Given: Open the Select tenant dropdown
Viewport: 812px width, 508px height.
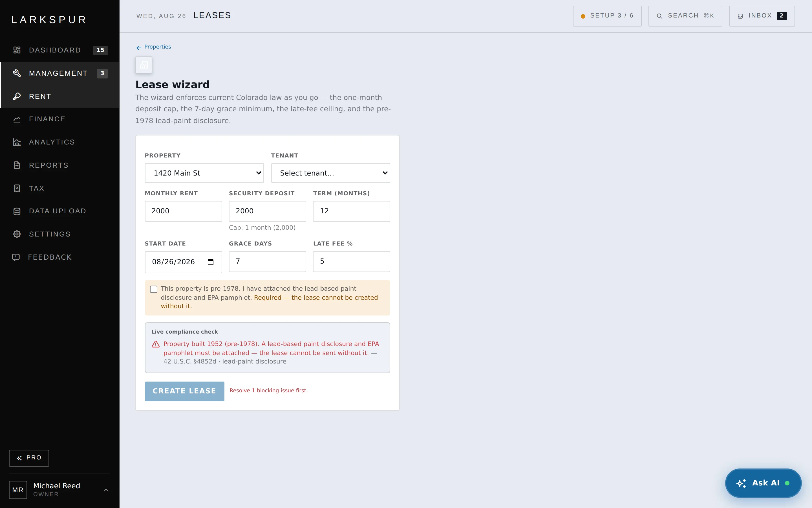Looking at the screenshot, I should tap(330, 173).
